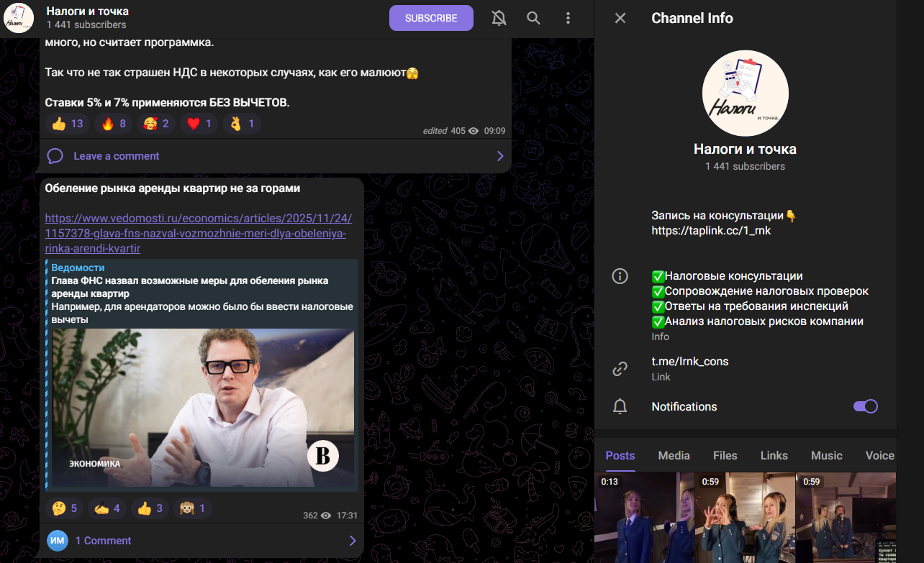Expand comments via Leave a comment arrow
The image size is (924, 563).
click(500, 156)
